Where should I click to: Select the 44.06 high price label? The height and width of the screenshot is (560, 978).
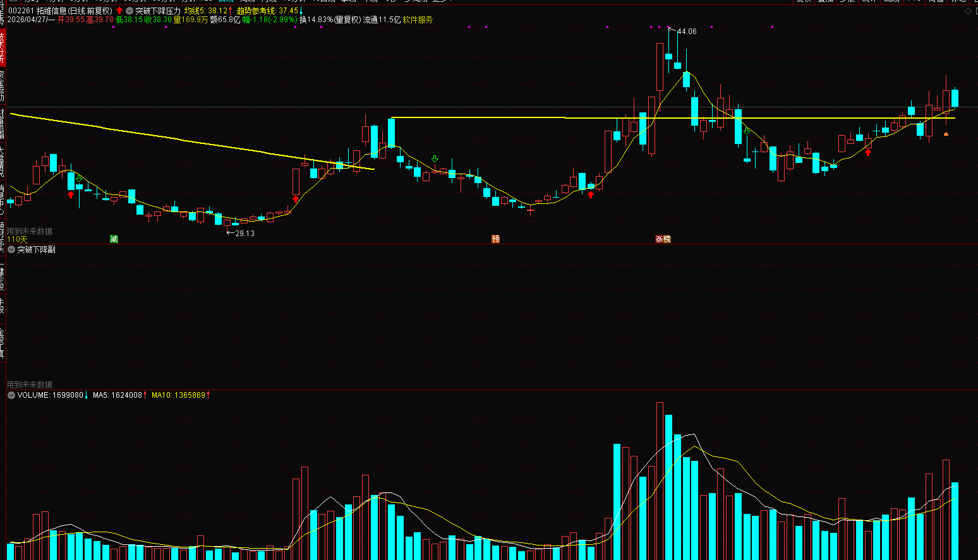click(x=687, y=32)
